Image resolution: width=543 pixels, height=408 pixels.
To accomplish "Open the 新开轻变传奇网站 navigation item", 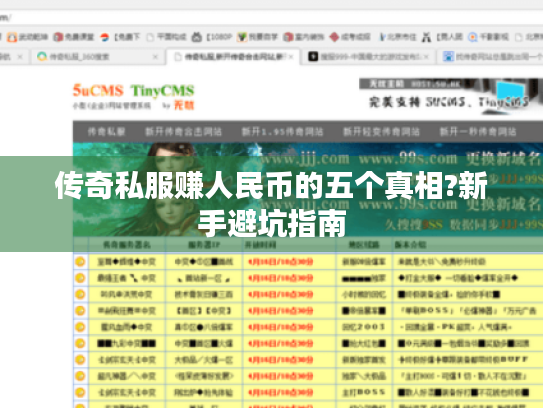I will click(381, 132).
